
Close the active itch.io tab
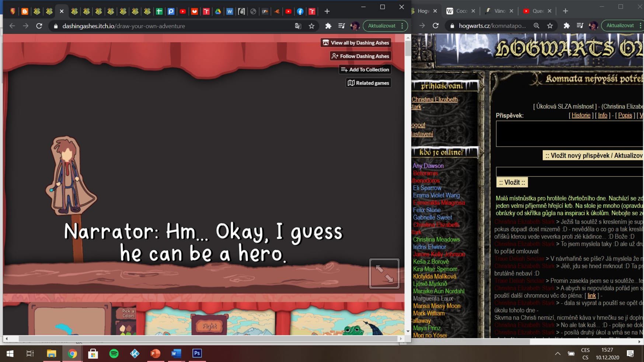62,11
